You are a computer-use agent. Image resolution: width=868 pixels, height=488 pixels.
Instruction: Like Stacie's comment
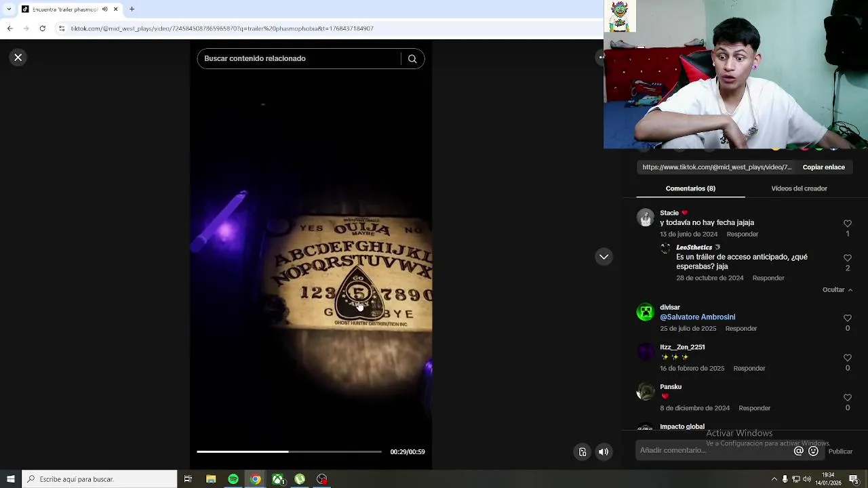click(847, 224)
